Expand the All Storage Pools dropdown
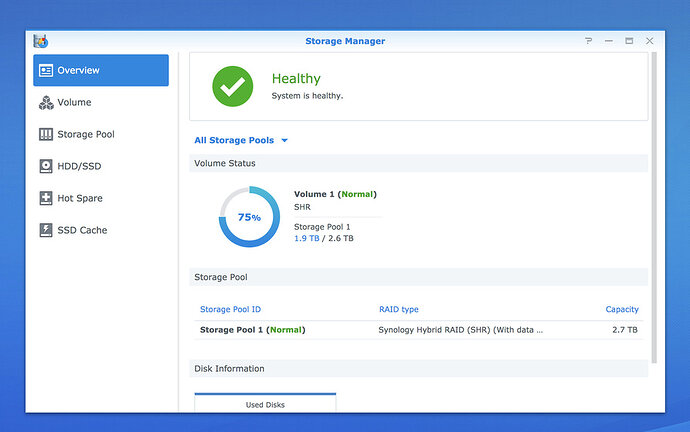The width and height of the screenshot is (690, 432). [241, 140]
